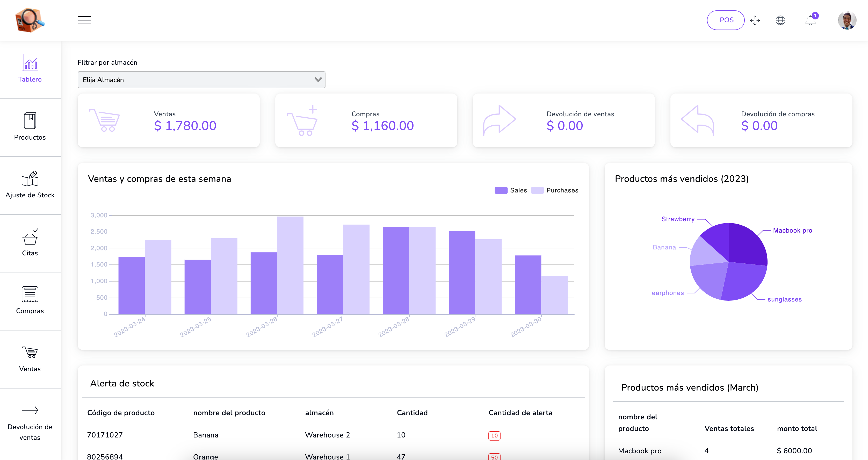Screen dimensions: 868x460
Task: Click the warehouse dropdown chevron arrow
Action: click(318, 80)
